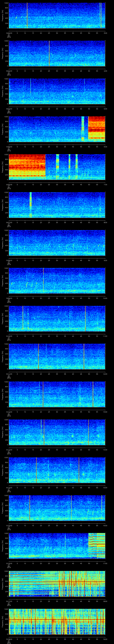The height and width of the screenshot is (644, 114).
Task: Select the spectrogram panel starting at 8:18:00
Action: 57,622
